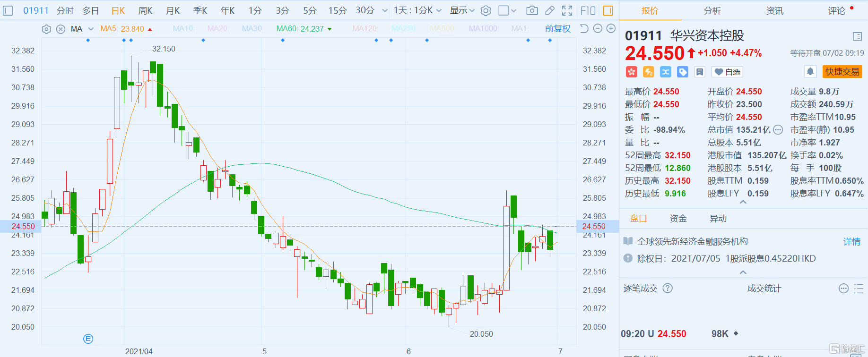Open the 详情 details link

(852, 242)
